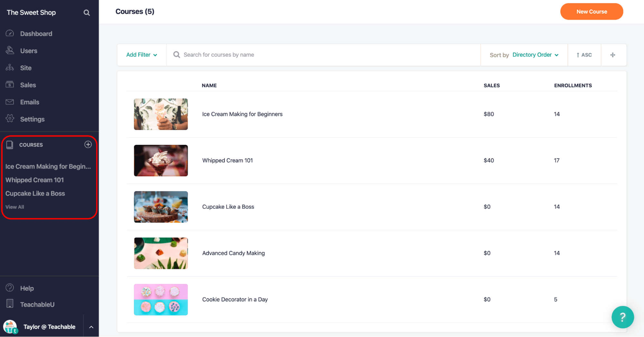Click the Settings gear icon
The height and width of the screenshot is (337, 644).
10,119
